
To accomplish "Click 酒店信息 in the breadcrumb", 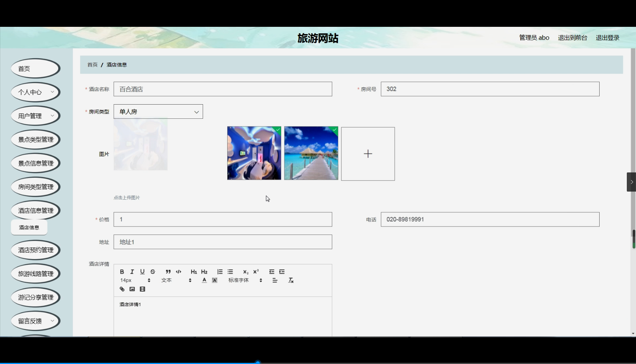I will click(x=116, y=65).
